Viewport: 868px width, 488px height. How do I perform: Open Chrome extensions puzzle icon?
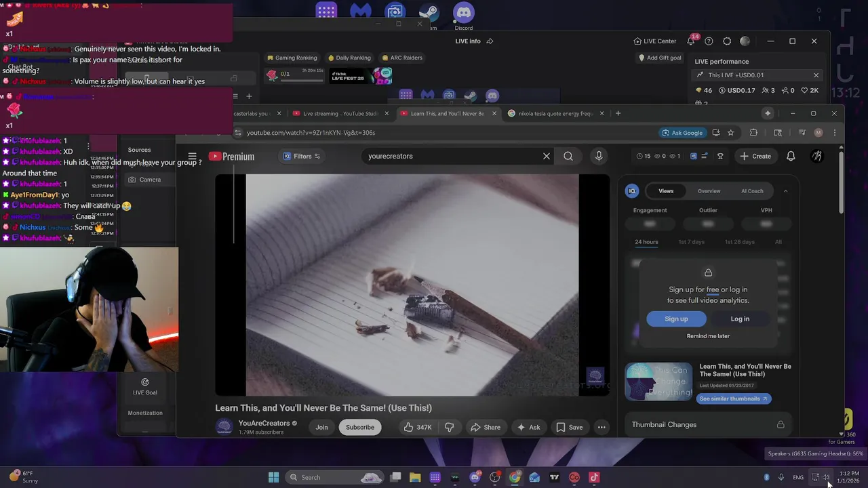pyautogui.click(x=753, y=133)
